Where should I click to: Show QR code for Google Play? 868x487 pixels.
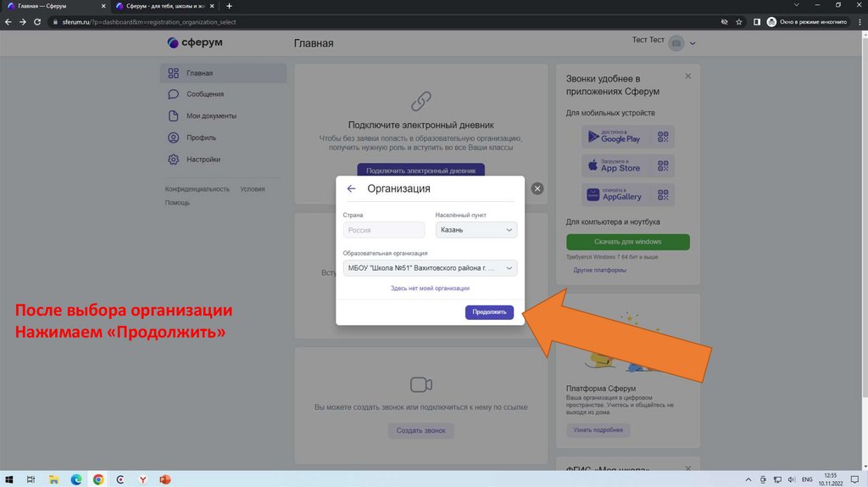663,137
